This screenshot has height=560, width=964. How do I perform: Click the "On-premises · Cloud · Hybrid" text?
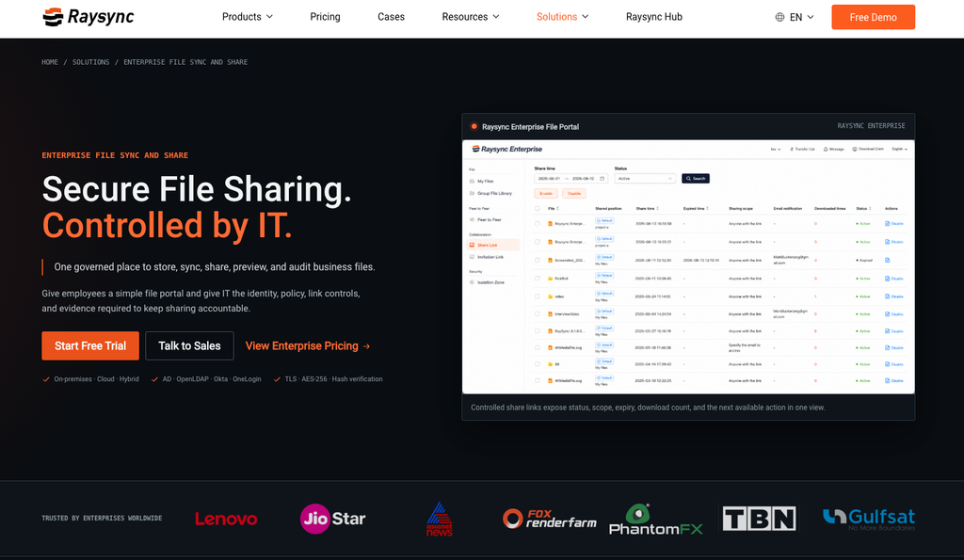(97, 379)
